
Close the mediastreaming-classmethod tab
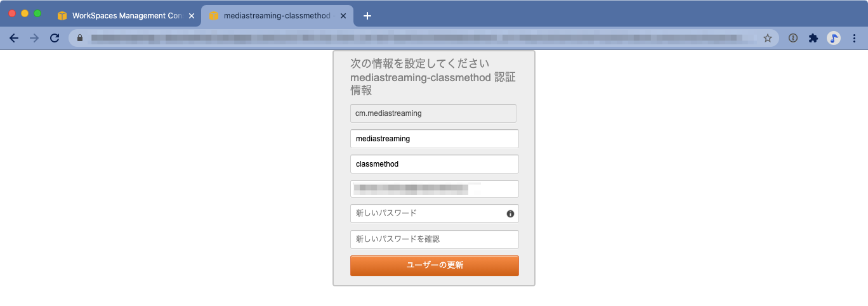343,16
